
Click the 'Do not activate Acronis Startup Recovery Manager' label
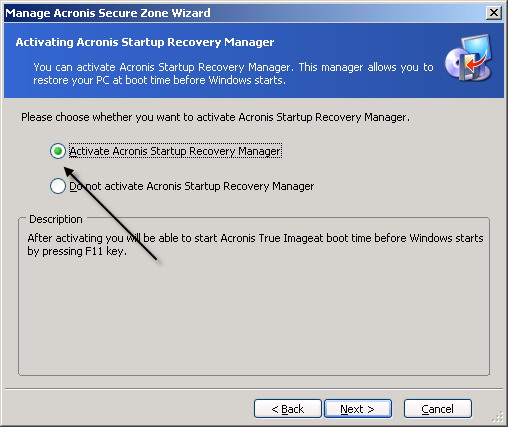pyautogui.click(x=192, y=186)
